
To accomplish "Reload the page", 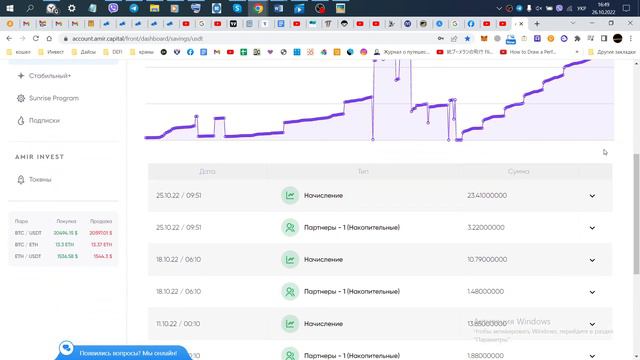I will tap(36, 38).
